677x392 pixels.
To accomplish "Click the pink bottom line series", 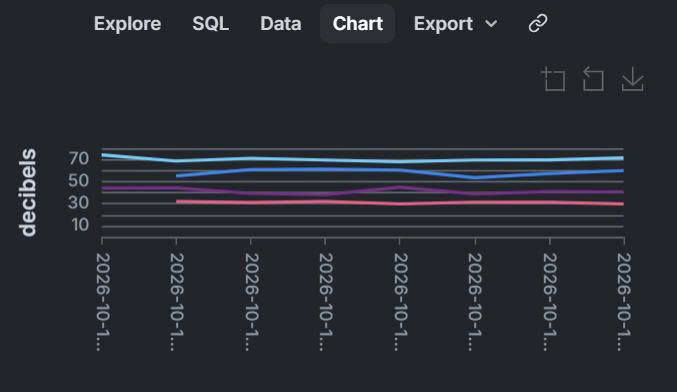I will [399, 203].
